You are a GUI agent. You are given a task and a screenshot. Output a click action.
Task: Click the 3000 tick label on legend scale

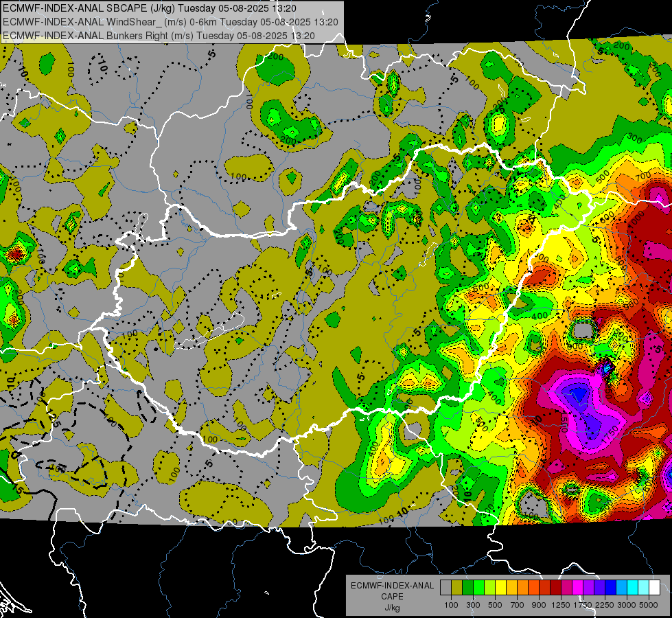627,605
